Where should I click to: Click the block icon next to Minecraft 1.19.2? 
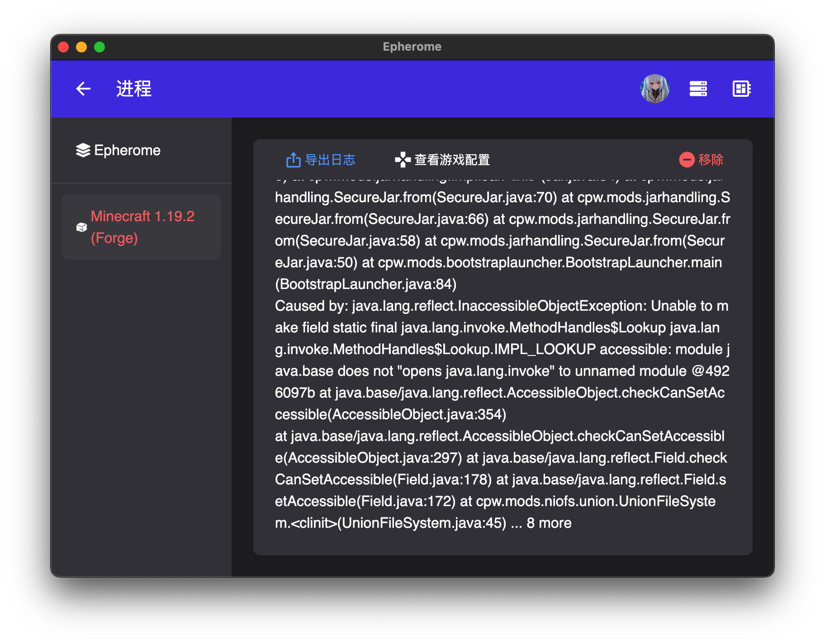tap(81, 227)
